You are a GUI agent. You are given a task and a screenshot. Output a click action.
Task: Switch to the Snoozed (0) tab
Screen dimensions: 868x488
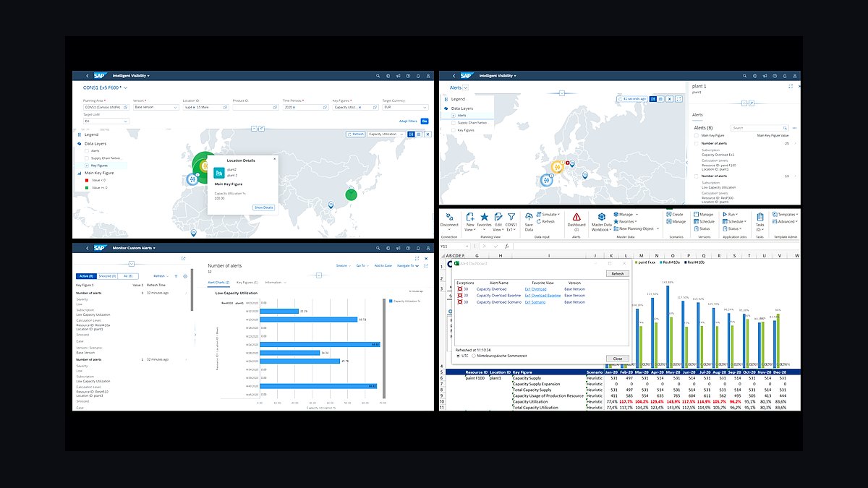pyautogui.click(x=108, y=276)
